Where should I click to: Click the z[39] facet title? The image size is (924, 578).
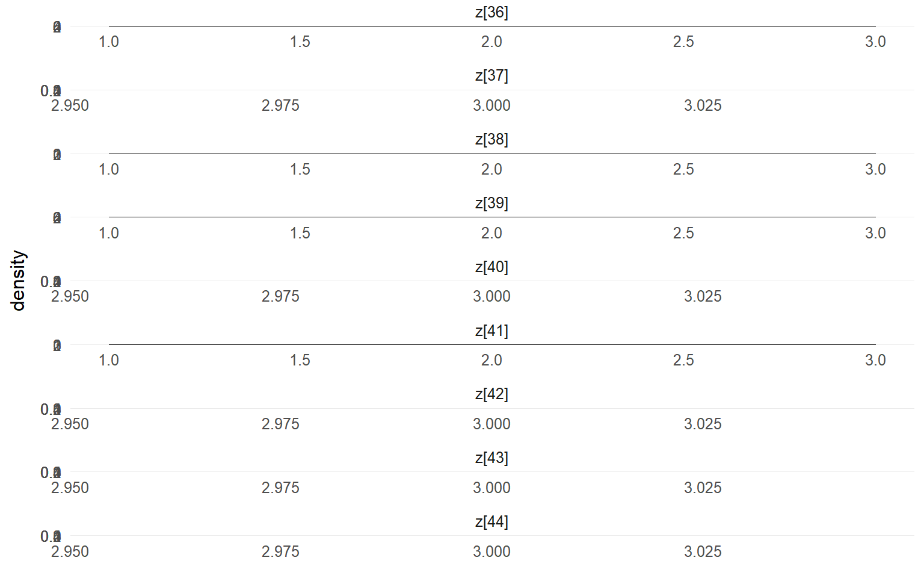pyautogui.click(x=491, y=204)
